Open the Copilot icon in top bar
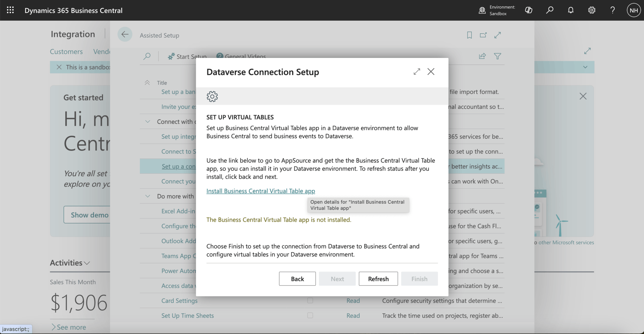644x334 pixels. pos(529,10)
